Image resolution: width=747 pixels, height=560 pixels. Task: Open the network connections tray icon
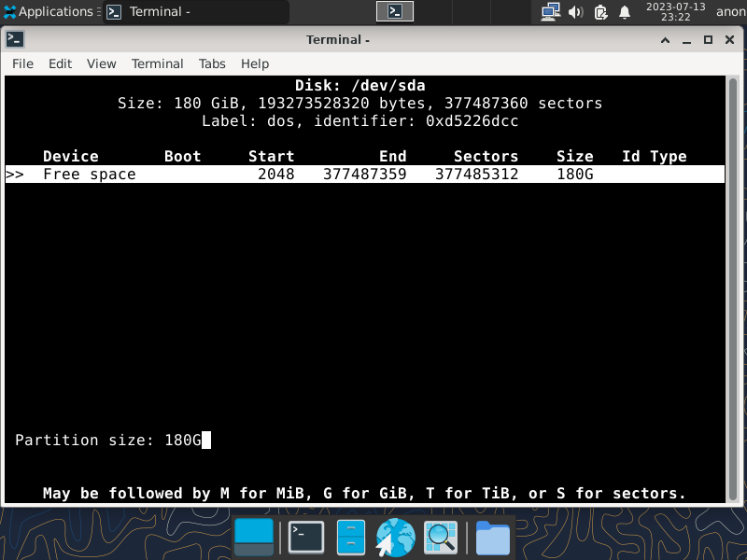551,12
